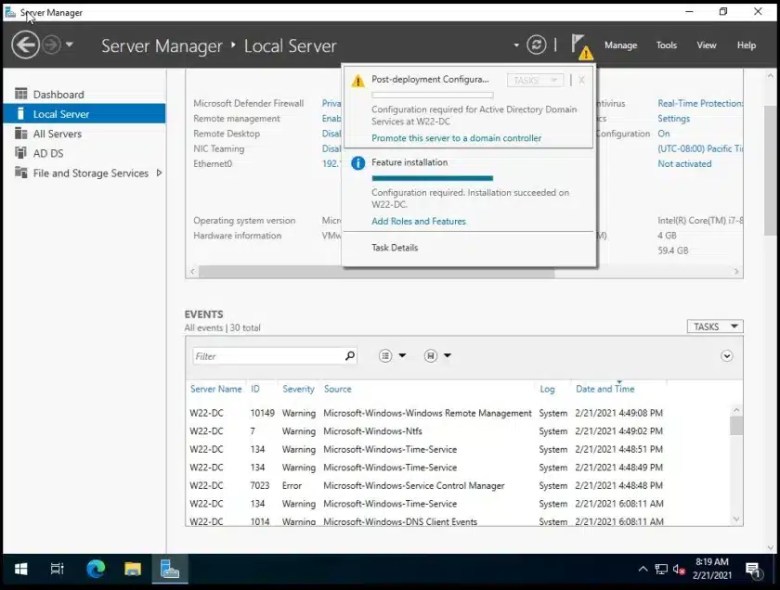Screen dimensions: 780x590
Task: Click the Feature installation progress bar
Action: coord(432,178)
